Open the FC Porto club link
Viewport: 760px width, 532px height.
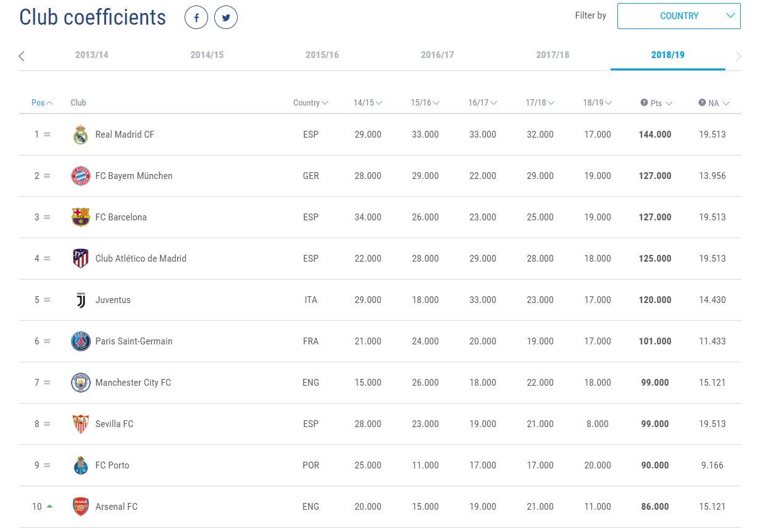[x=112, y=465]
